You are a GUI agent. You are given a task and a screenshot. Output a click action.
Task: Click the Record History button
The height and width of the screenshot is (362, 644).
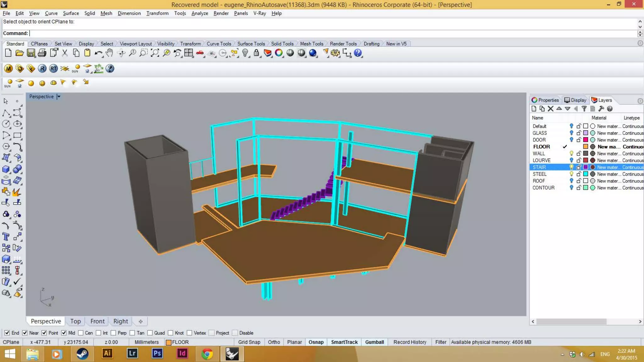(409, 342)
